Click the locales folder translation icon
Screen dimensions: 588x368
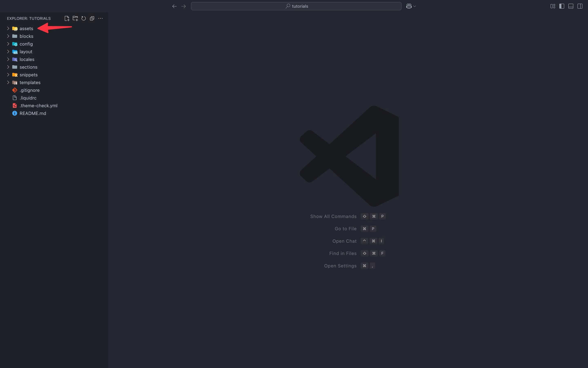[15, 60]
